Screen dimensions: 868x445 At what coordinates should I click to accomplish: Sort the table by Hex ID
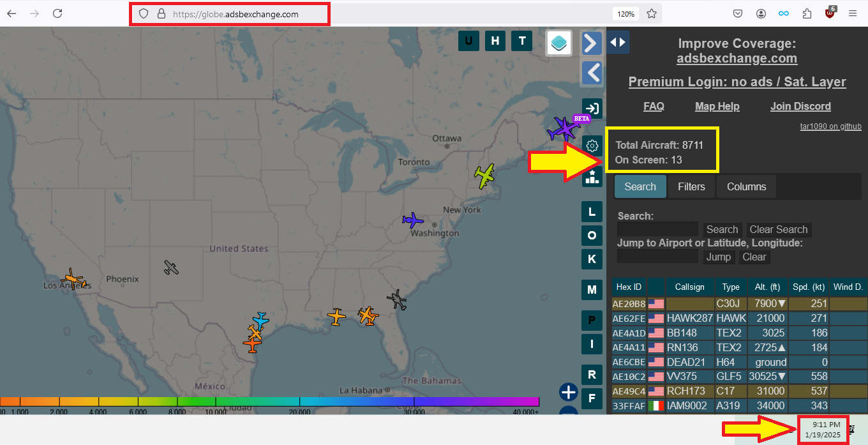(629, 287)
